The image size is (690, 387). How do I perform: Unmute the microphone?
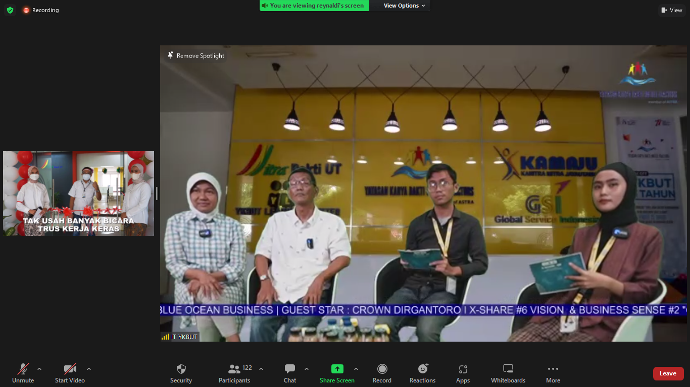click(x=23, y=373)
